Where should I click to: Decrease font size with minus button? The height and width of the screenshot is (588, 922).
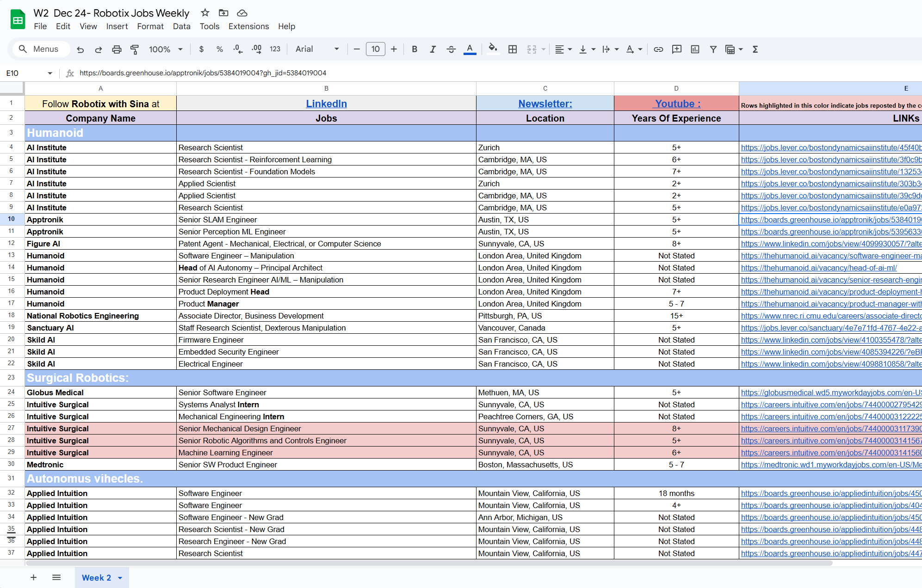coord(357,49)
